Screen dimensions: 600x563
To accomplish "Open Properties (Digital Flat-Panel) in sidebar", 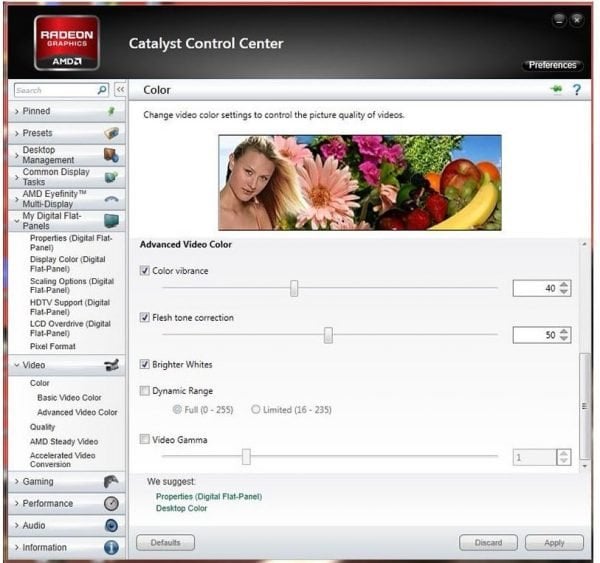I will coord(71,243).
